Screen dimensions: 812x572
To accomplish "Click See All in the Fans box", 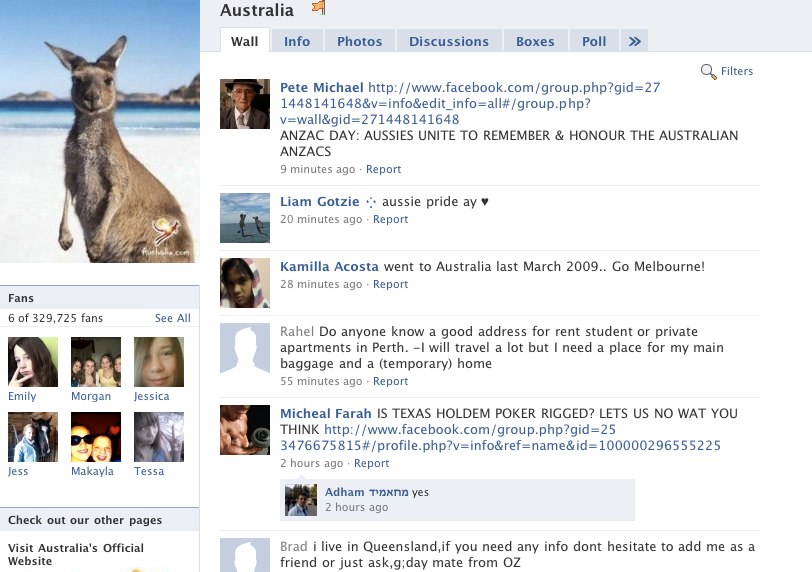I will tap(172, 318).
